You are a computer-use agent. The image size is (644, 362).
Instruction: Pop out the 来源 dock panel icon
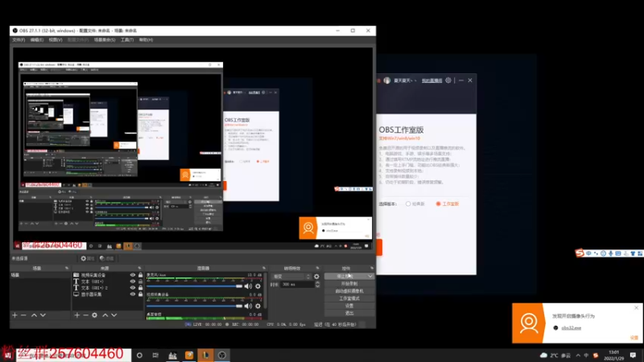point(139,268)
